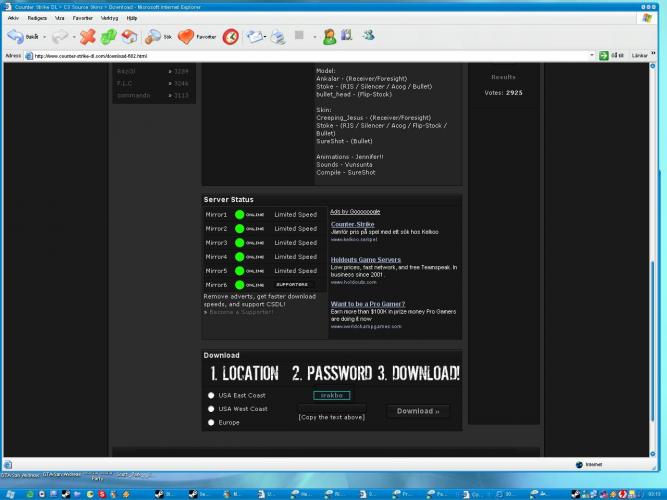Choose Europe download location
The width and height of the screenshot is (667, 500).
pyautogui.click(x=211, y=423)
